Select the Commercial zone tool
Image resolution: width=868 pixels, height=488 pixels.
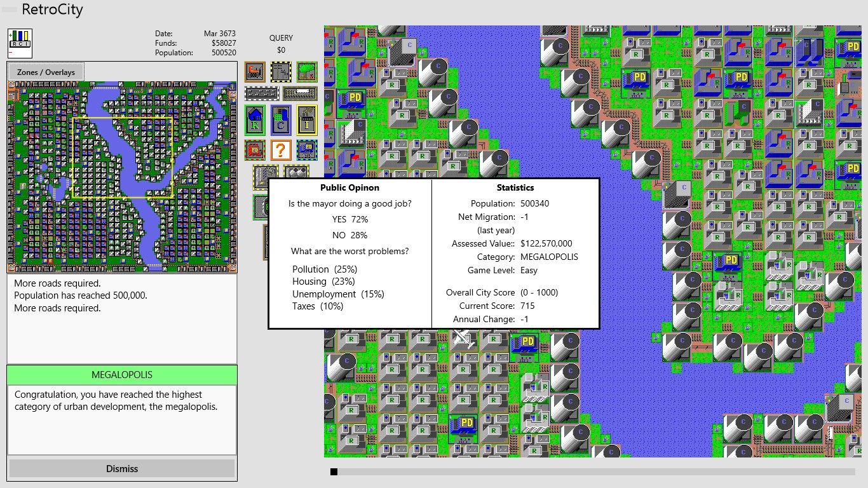coord(281,119)
